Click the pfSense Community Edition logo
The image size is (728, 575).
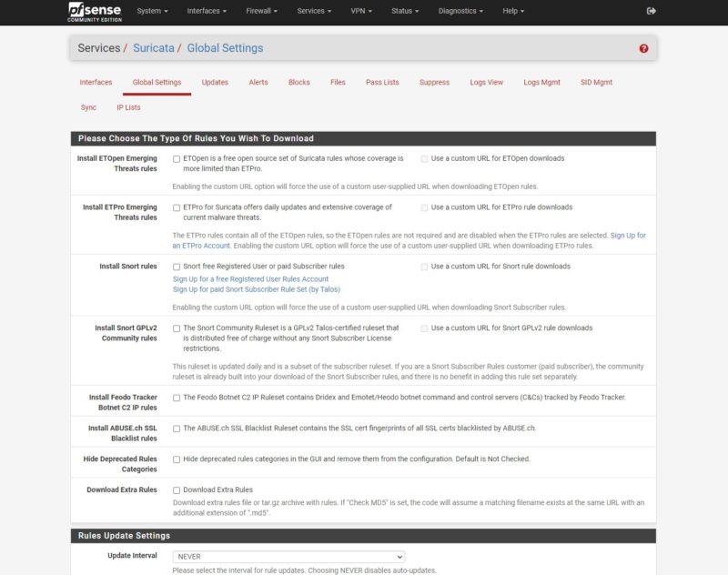click(x=95, y=12)
